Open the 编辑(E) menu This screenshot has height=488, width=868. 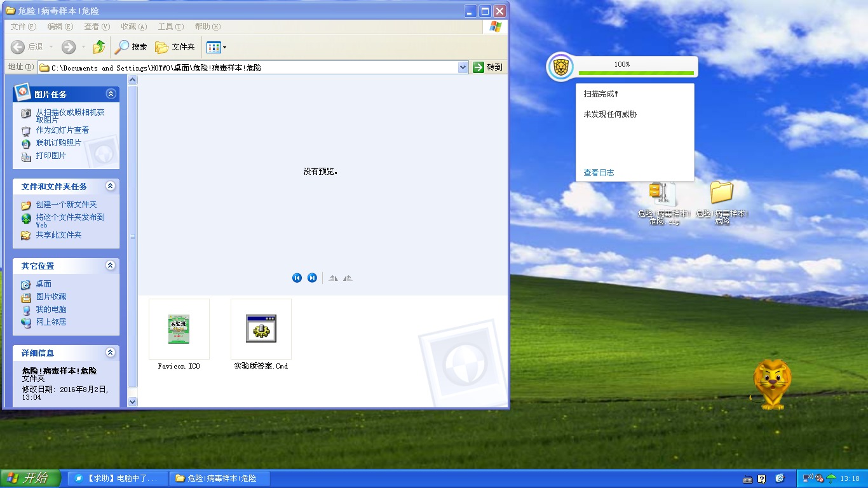click(x=60, y=27)
